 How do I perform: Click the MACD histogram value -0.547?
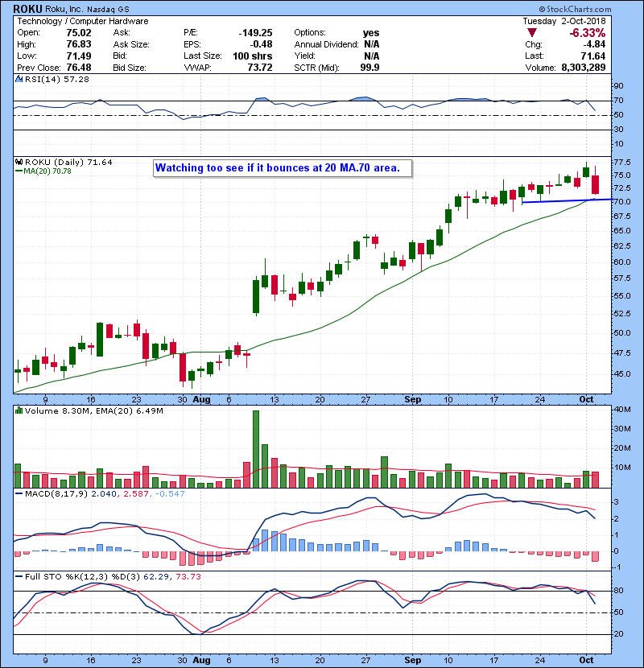(x=170, y=494)
